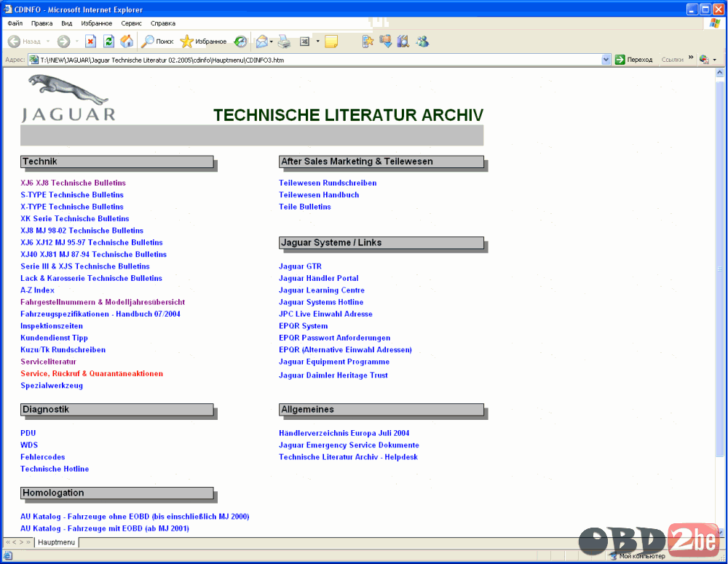Open Service, Rückruf & Quarantäneaktionen link

(x=92, y=373)
